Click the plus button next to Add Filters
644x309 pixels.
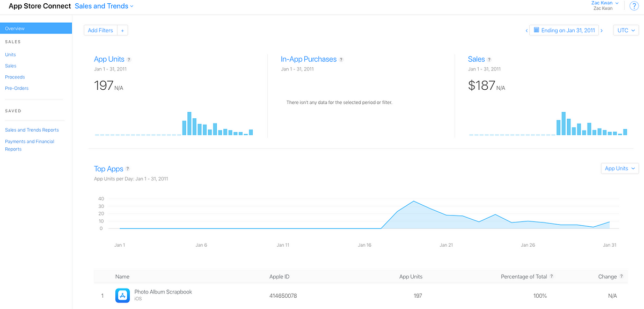coord(122,31)
